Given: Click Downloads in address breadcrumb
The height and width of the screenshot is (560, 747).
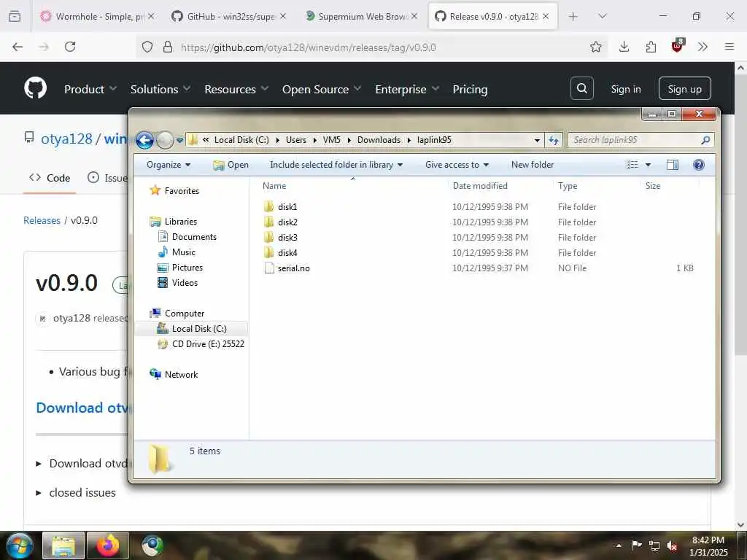Looking at the screenshot, I should (x=379, y=140).
